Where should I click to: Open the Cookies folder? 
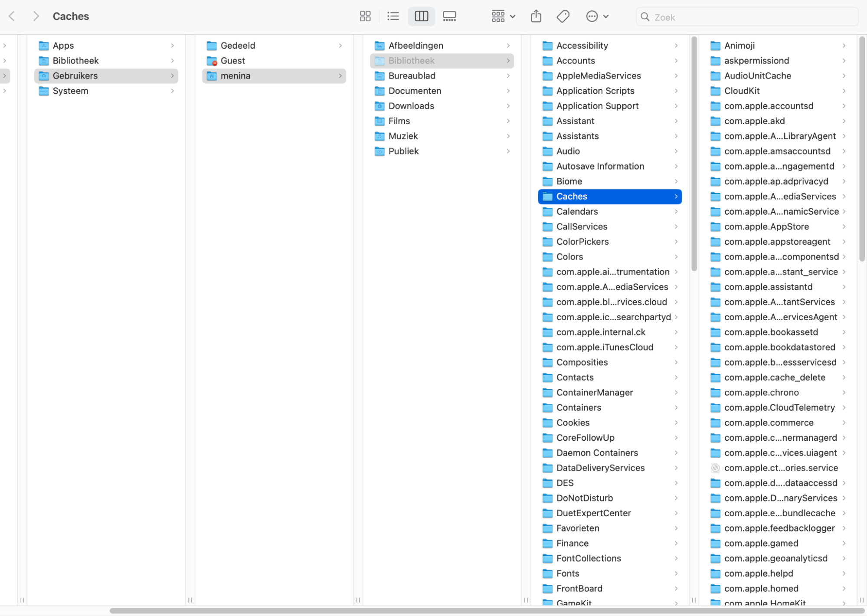(x=573, y=423)
